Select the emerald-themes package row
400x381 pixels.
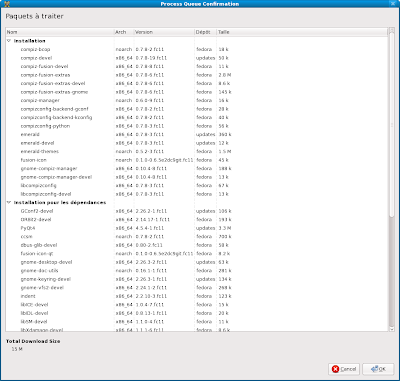197,151
